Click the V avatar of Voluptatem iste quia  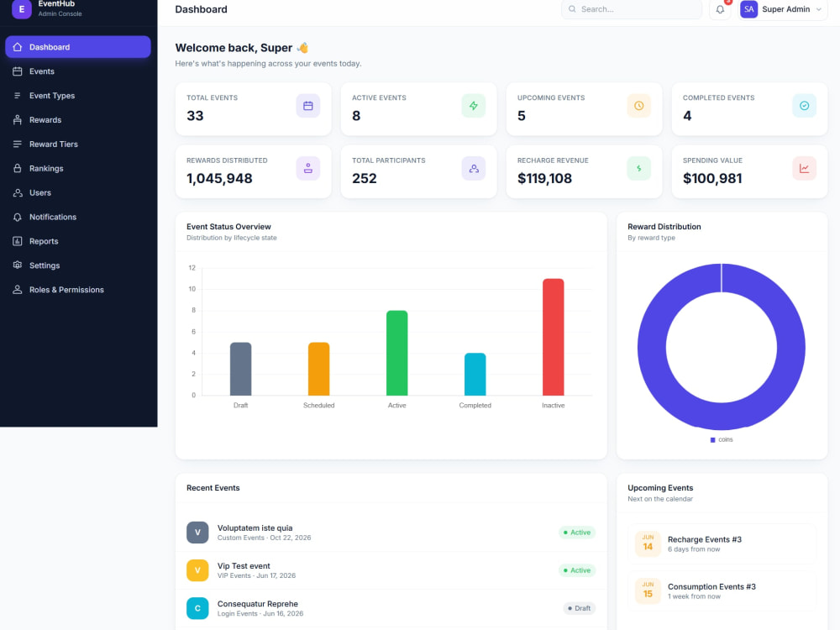pyautogui.click(x=197, y=533)
